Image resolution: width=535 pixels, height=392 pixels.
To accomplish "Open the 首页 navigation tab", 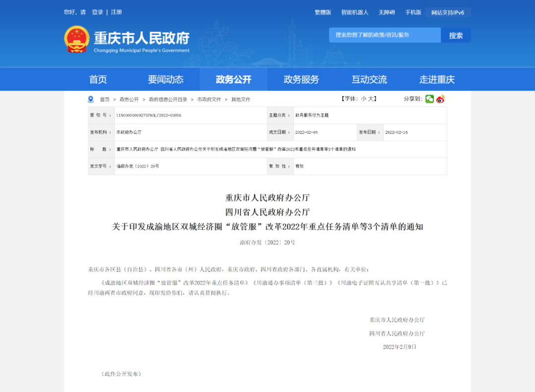I will pyautogui.click(x=98, y=80).
